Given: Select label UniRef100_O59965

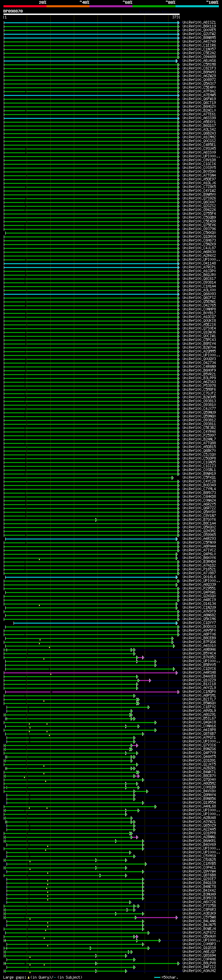Looking at the screenshot, I should pyautogui.click(x=199, y=535).
